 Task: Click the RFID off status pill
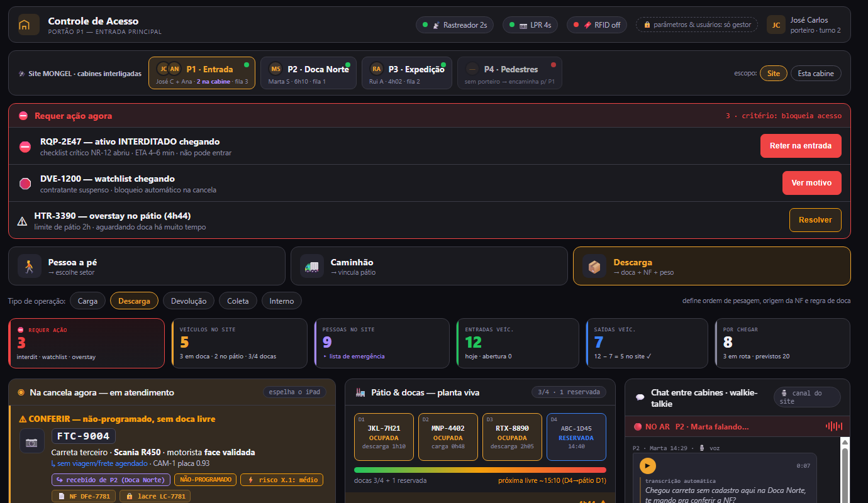point(597,25)
